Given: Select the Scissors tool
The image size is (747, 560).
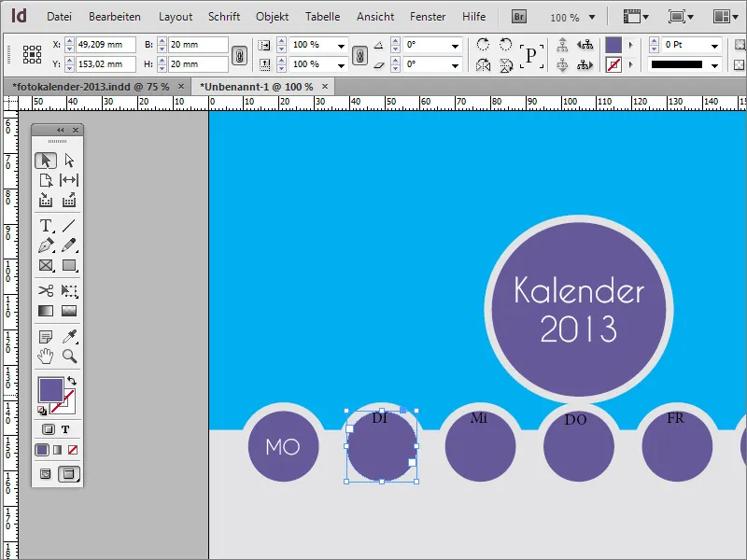Looking at the screenshot, I should click(x=46, y=290).
